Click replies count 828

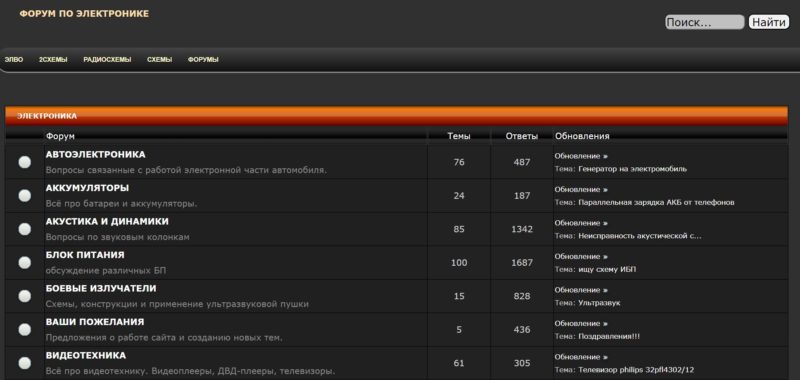(521, 296)
